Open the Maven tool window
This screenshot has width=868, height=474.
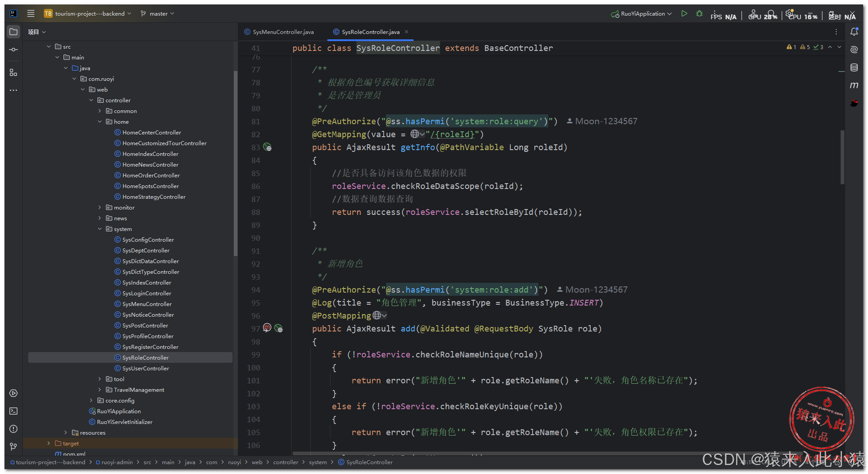click(x=854, y=85)
